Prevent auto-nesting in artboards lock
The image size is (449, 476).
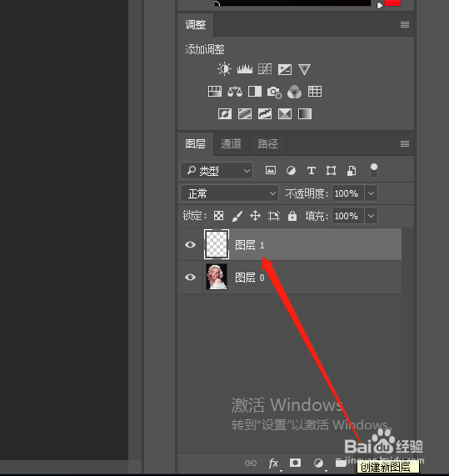[274, 216]
